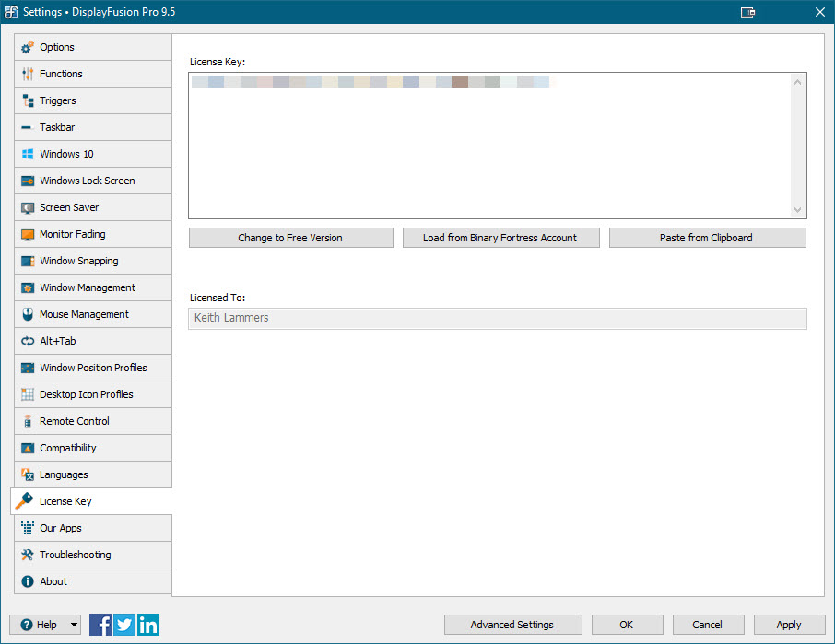Click the Windows logo icon for Windows 10
Screen dimensions: 835x644
pos(28,154)
